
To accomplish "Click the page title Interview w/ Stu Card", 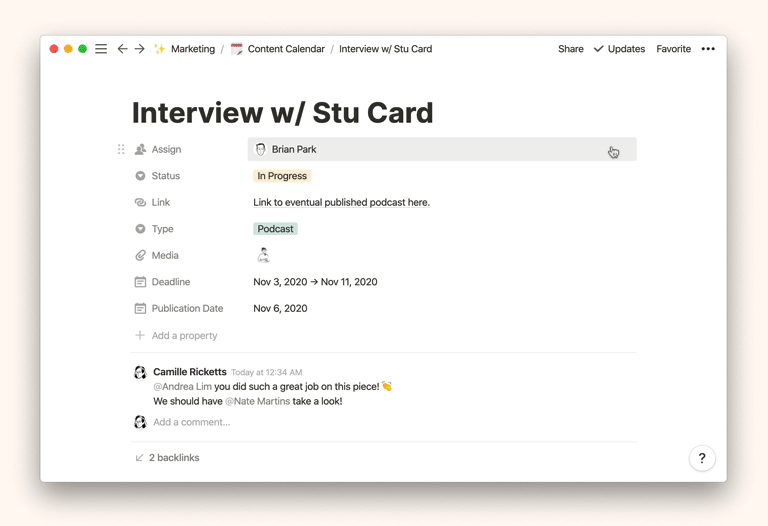I will (x=283, y=113).
